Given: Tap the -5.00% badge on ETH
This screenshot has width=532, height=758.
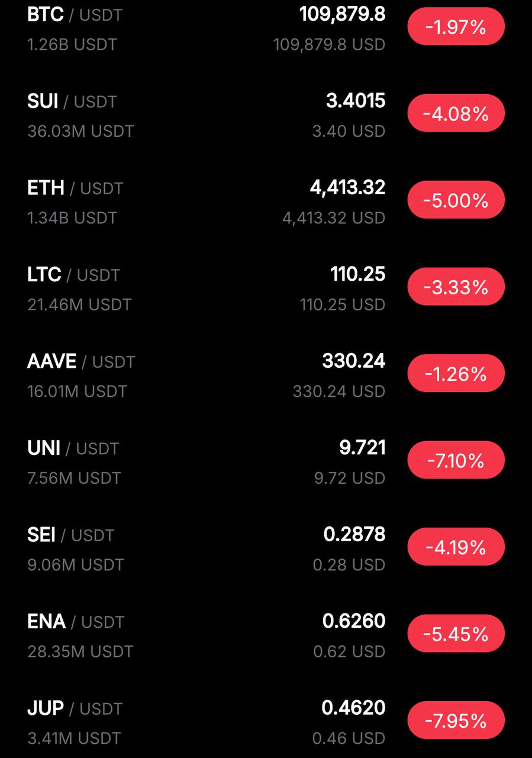Looking at the screenshot, I should (456, 200).
